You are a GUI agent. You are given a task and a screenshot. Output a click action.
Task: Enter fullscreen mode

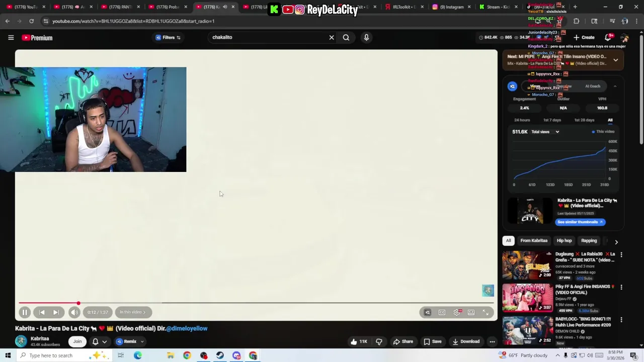pos(486,313)
